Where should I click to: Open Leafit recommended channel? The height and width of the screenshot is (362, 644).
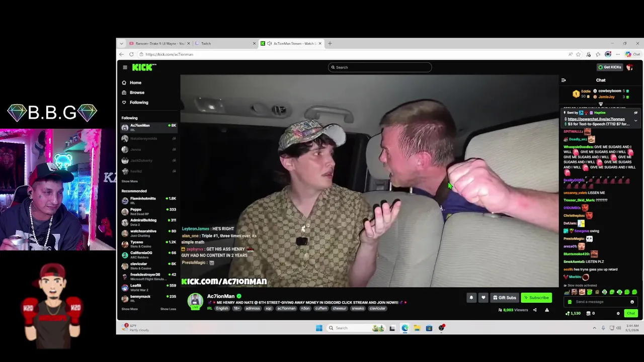tap(148, 287)
